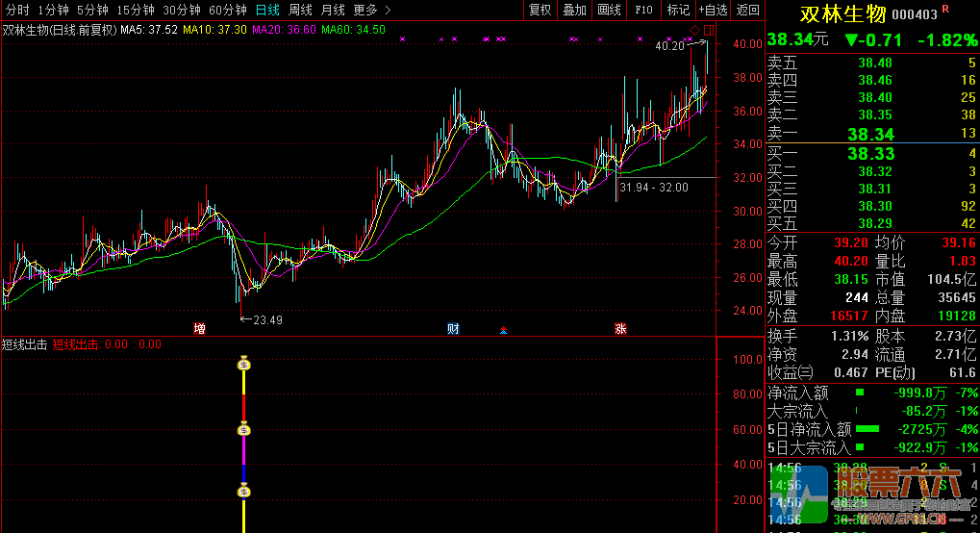This screenshot has width=980, height=533.
Task: Select the 月线 monthly chart period
Action: coord(333,10)
